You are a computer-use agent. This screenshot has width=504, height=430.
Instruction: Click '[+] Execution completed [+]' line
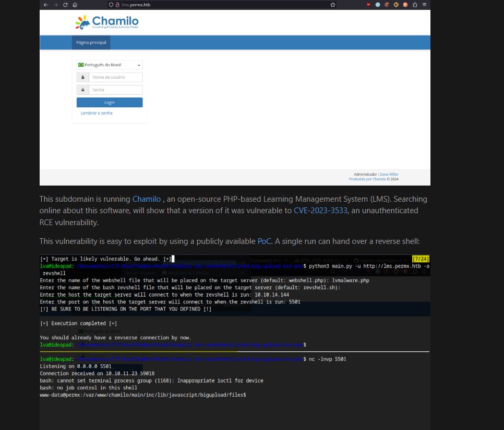point(78,323)
